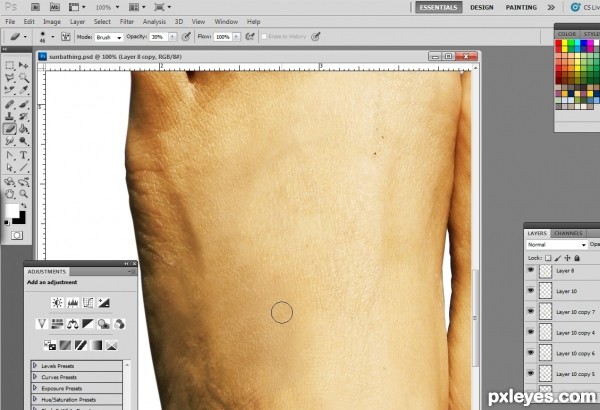Add an Invert adjustment
Screen dimensions: 600x410
tap(50, 345)
